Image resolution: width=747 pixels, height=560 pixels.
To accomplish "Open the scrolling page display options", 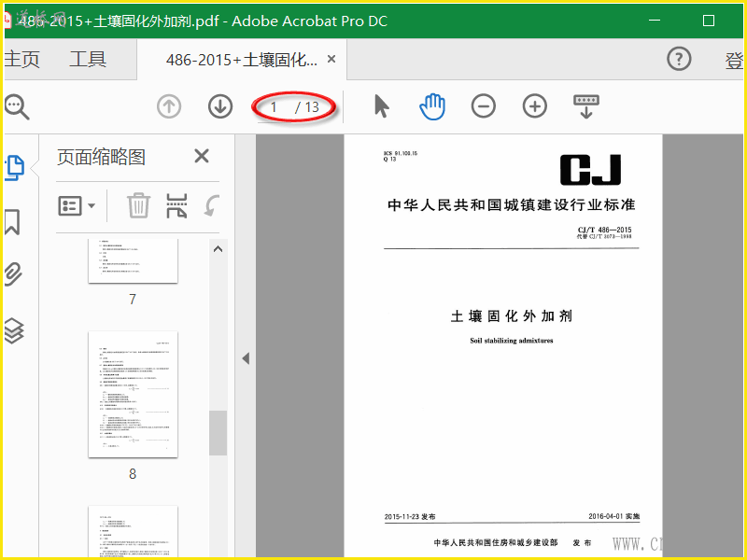I will 586,106.
